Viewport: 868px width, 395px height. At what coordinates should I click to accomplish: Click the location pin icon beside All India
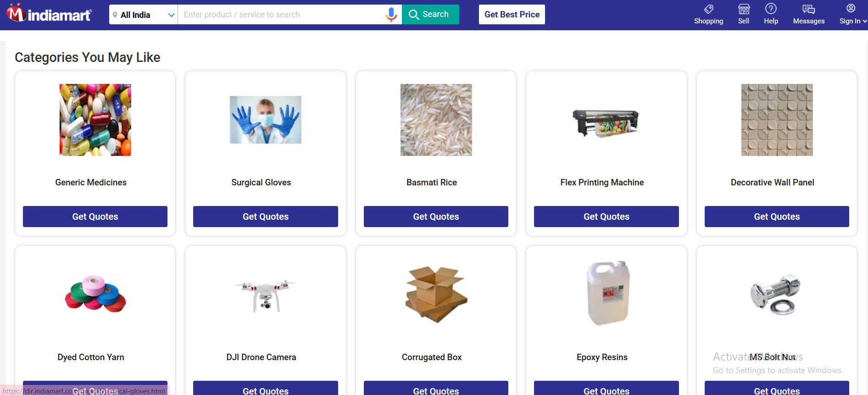tap(115, 15)
